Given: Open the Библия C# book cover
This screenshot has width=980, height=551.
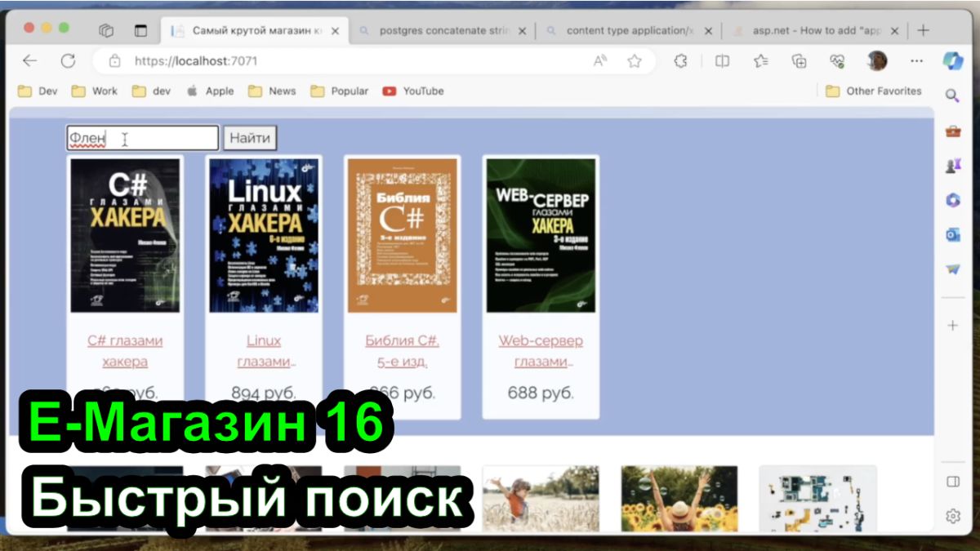Looking at the screenshot, I should click(x=403, y=235).
